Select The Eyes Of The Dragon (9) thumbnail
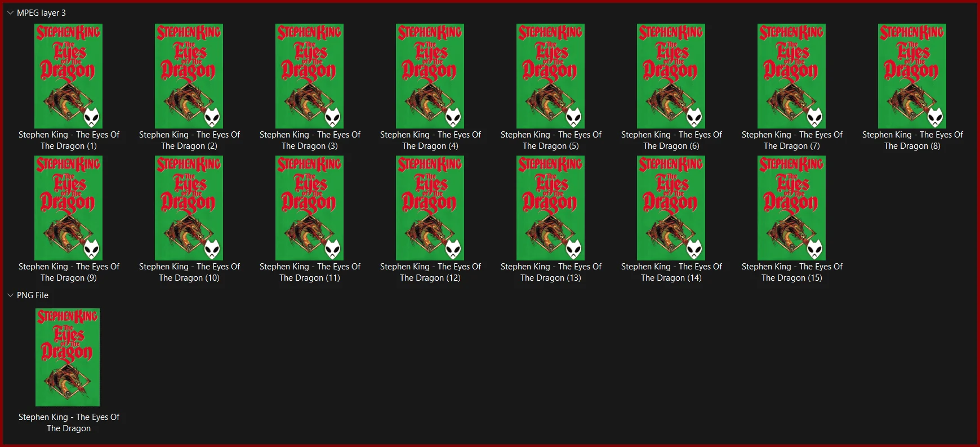This screenshot has height=447, width=980. (x=68, y=208)
